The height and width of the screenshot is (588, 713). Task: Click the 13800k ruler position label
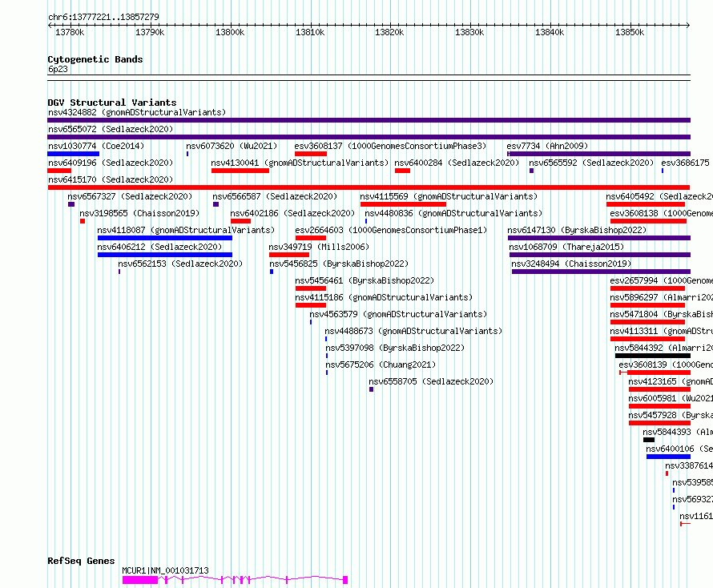(x=230, y=32)
